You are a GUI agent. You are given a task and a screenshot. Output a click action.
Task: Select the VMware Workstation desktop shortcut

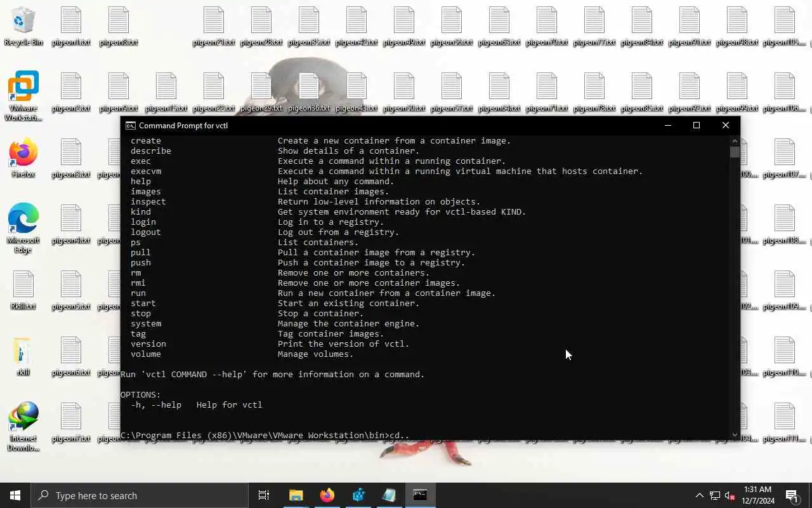23,96
